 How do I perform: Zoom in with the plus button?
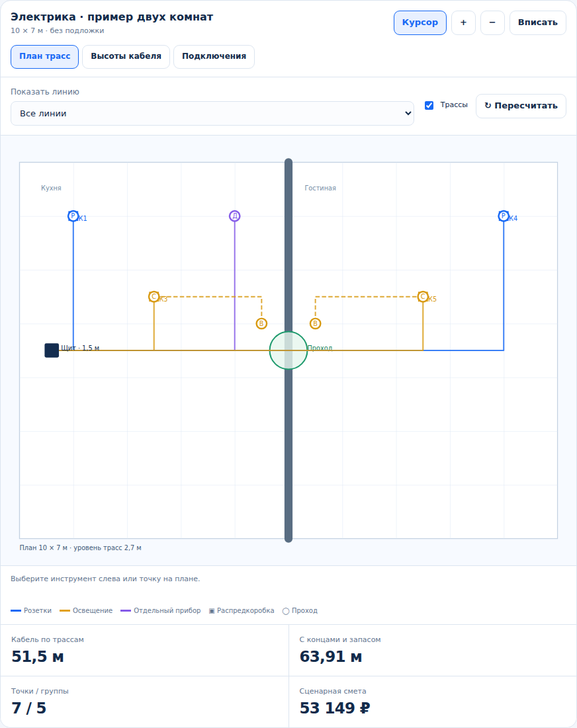(x=463, y=22)
